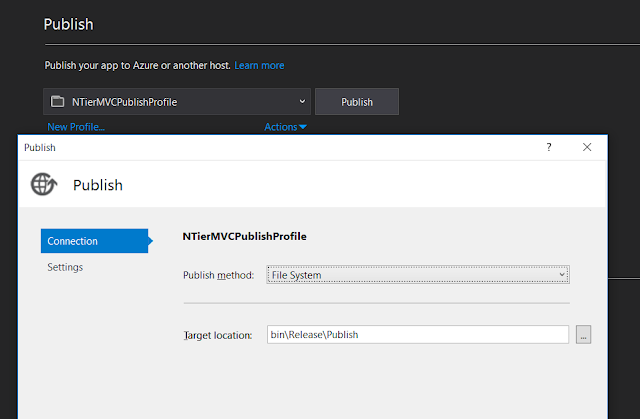
Task: Open the Learn more link
Action: pos(259,65)
